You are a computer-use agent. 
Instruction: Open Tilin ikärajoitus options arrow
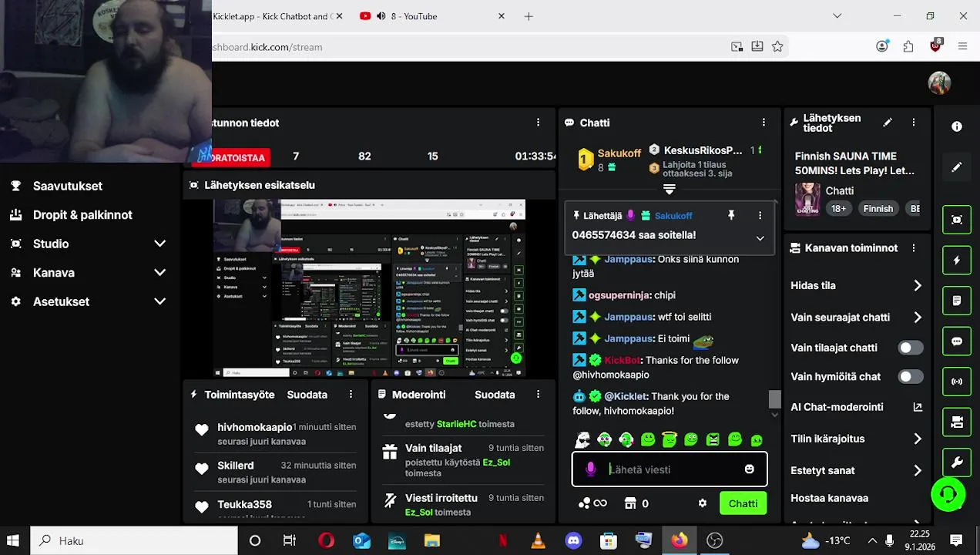918,439
